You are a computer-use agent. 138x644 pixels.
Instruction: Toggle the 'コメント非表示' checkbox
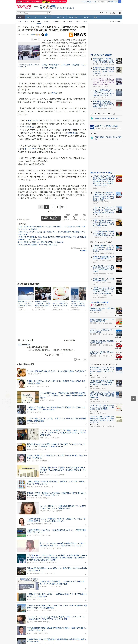click(75, 359)
